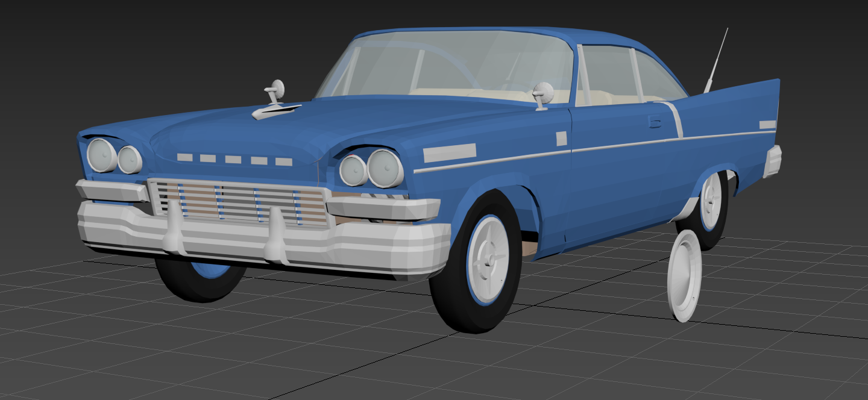This screenshot has width=868, height=400.
Task: Select the chrome hood ornament scoop
Action: point(275,111)
